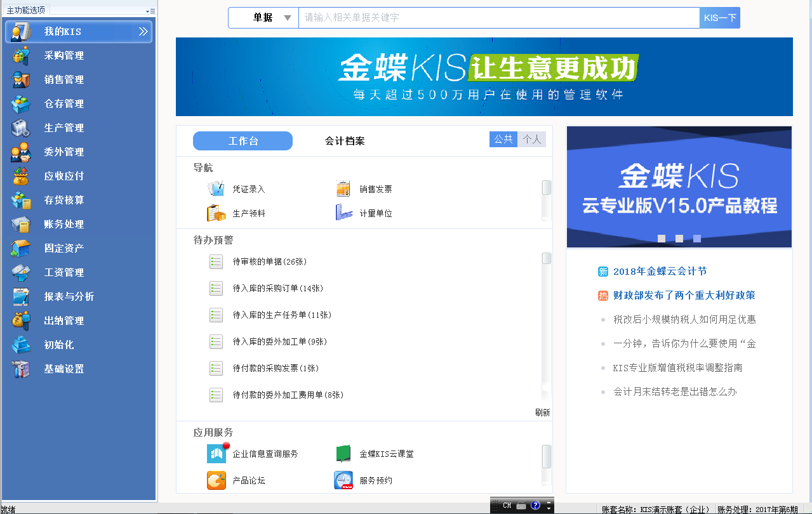The image size is (812, 514).
Task: Open 会计月末结转老是出错怎么办 link
Action: (x=675, y=392)
